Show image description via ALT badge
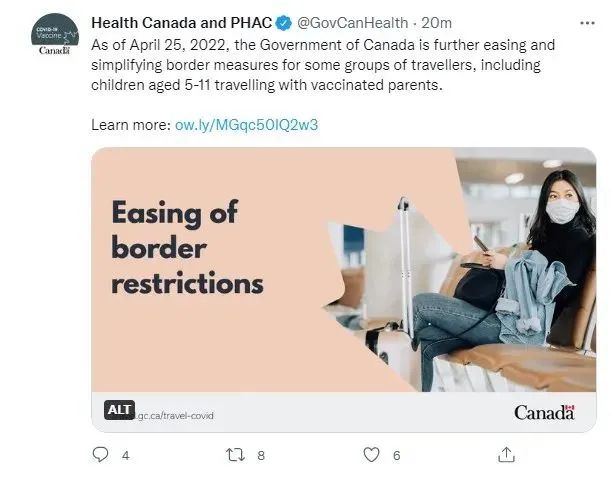The width and height of the screenshot is (612, 478). click(119, 410)
